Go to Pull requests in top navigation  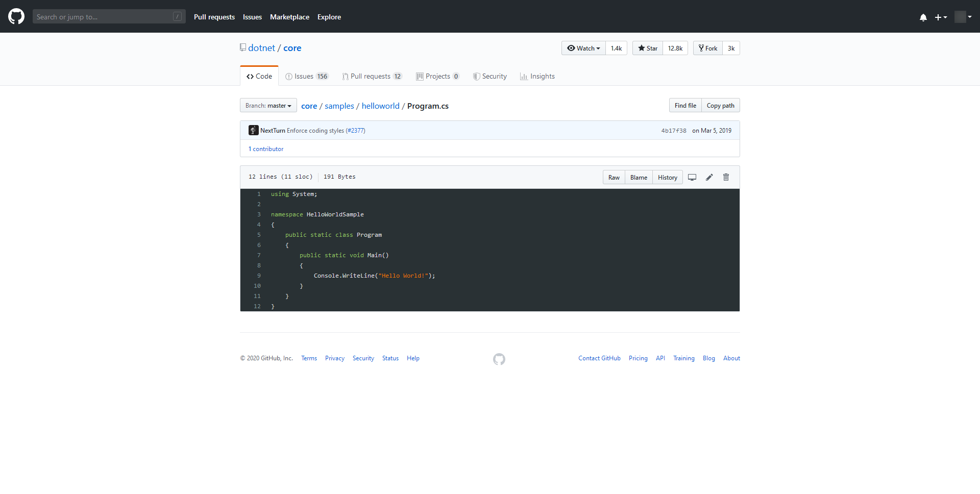point(214,17)
